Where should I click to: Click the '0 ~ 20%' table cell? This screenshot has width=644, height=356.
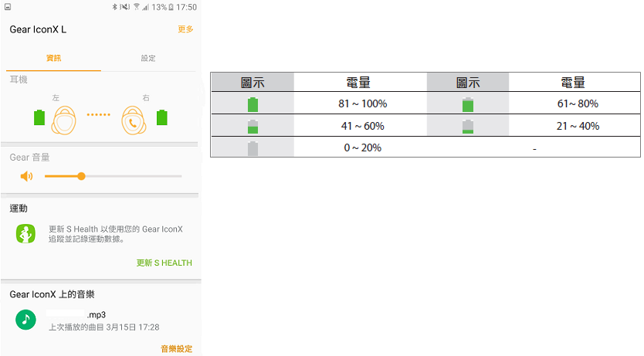click(361, 147)
